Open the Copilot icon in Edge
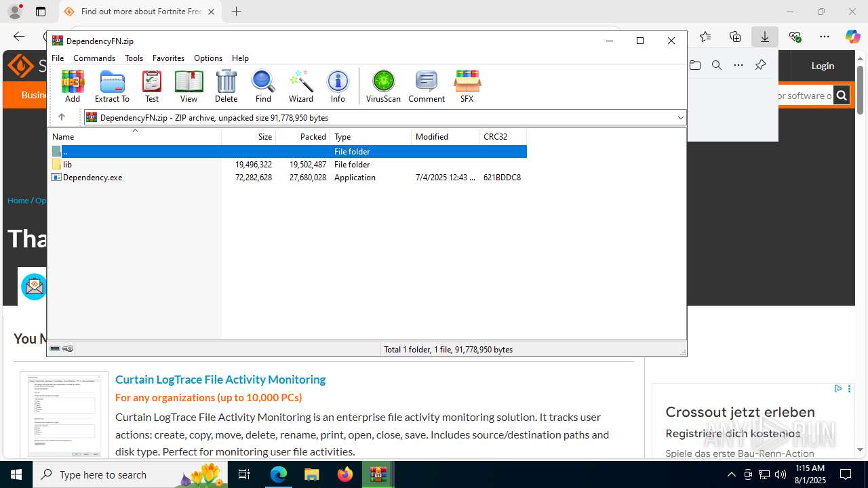The width and height of the screenshot is (868, 488). [852, 37]
